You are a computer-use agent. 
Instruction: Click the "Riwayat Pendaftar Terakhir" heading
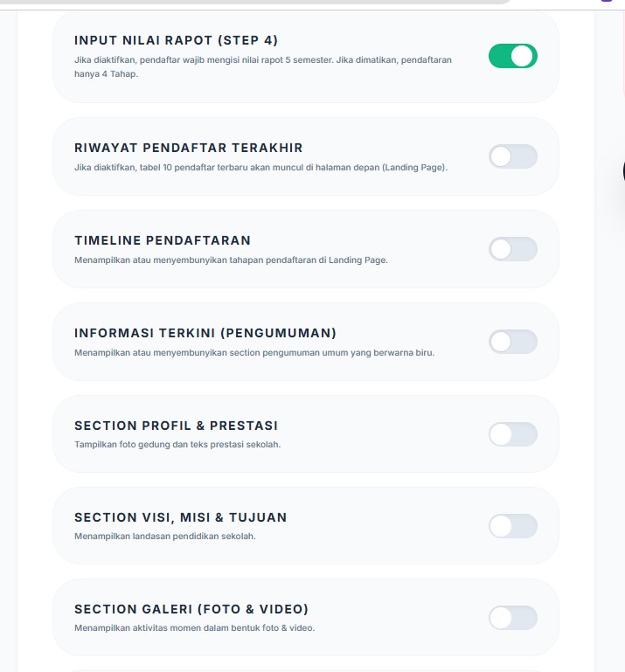[x=189, y=148]
